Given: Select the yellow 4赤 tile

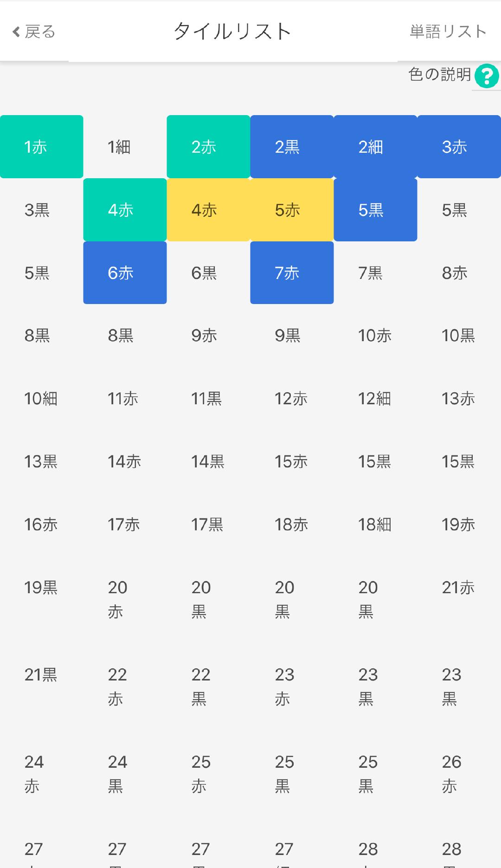Looking at the screenshot, I should click(208, 210).
